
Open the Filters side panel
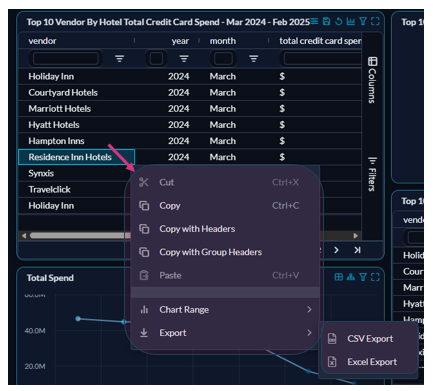click(x=372, y=174)
